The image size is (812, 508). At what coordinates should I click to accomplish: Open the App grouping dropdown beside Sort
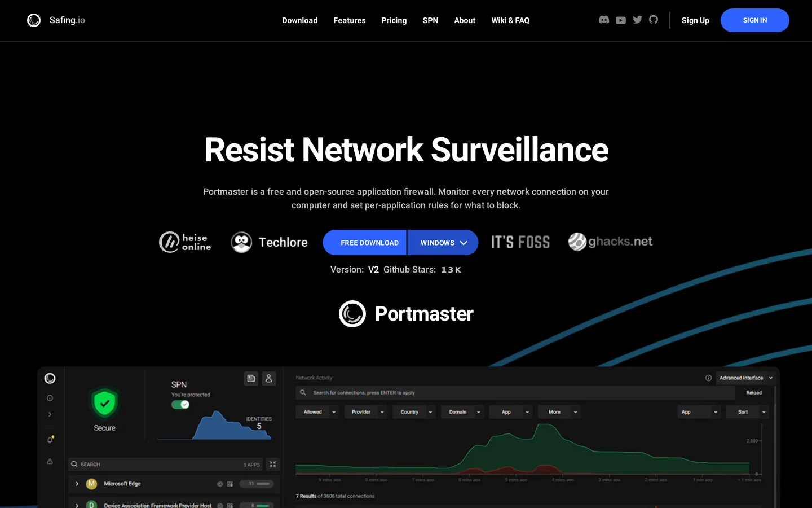pyautogui.click(x=699, y=412)
